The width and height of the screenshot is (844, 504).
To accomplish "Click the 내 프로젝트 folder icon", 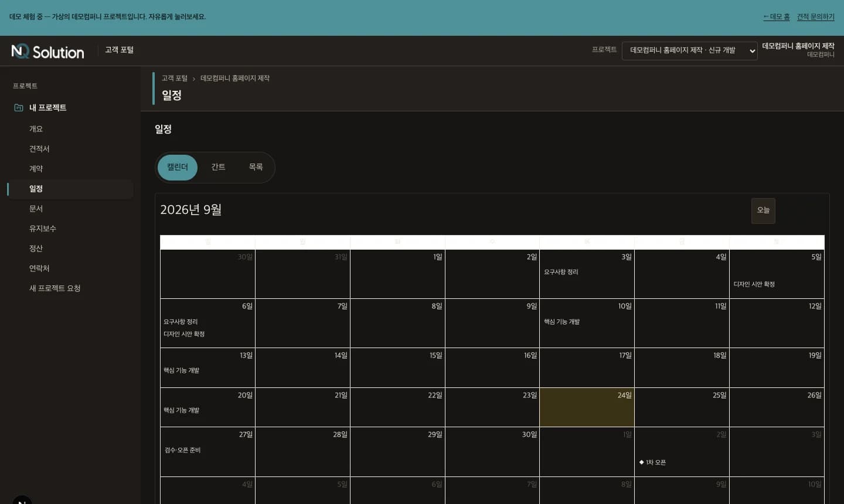I will [19, 108].
